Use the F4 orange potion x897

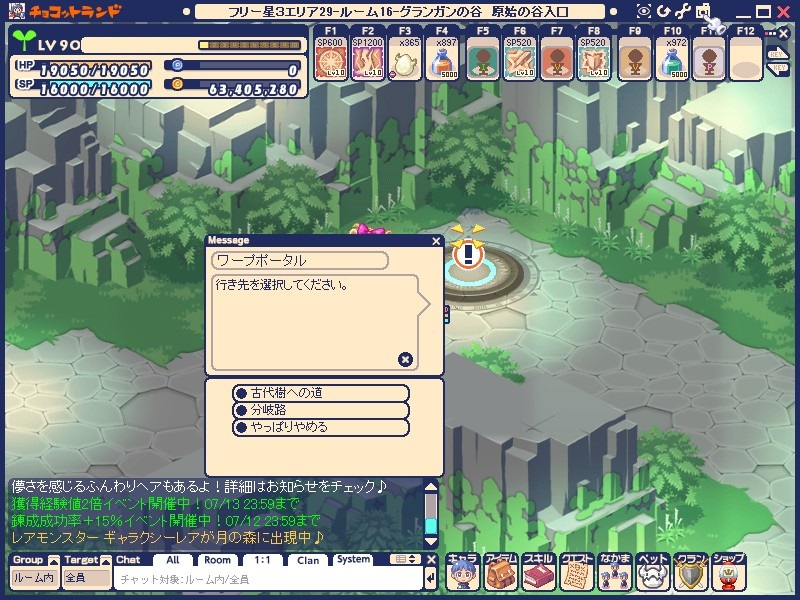[x=442, y=58]
